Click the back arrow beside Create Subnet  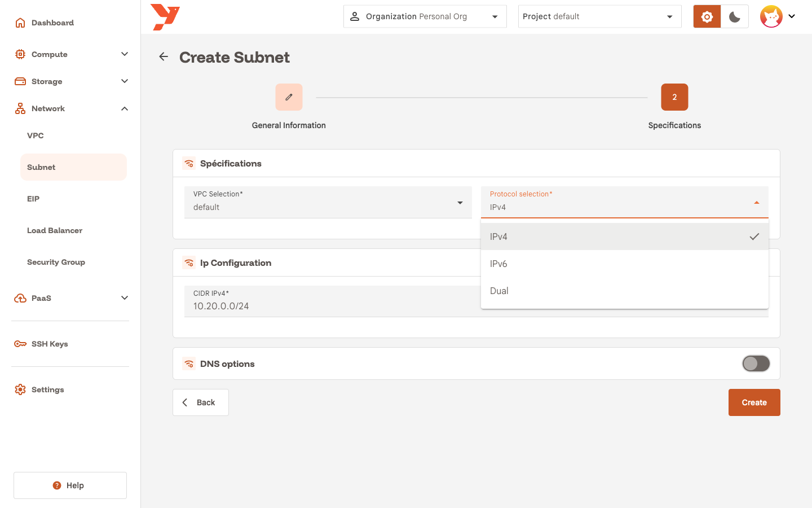(164, 56)
